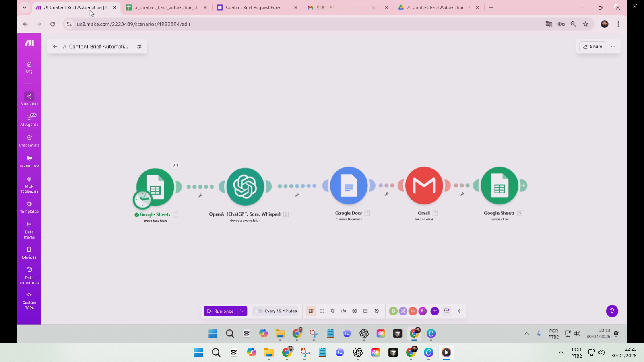Switch to the Google Drive AI Content Brief tab

(x=439, y=8)
